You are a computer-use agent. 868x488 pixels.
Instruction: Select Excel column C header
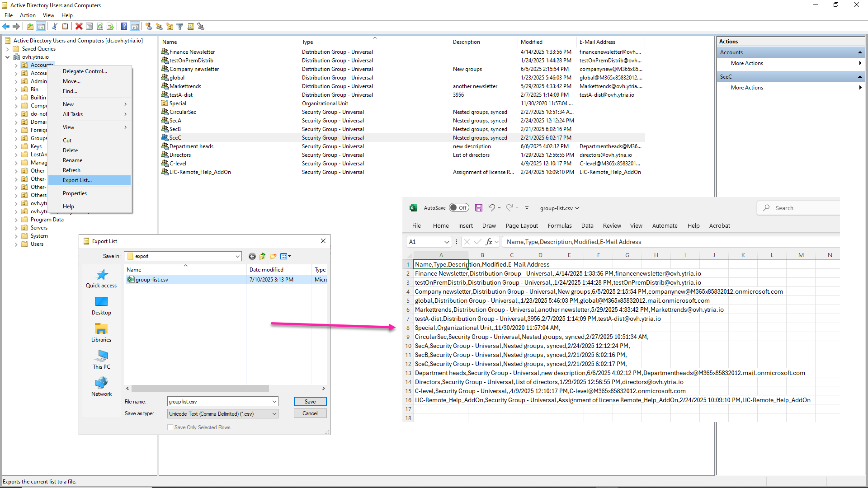click(511, 255)
